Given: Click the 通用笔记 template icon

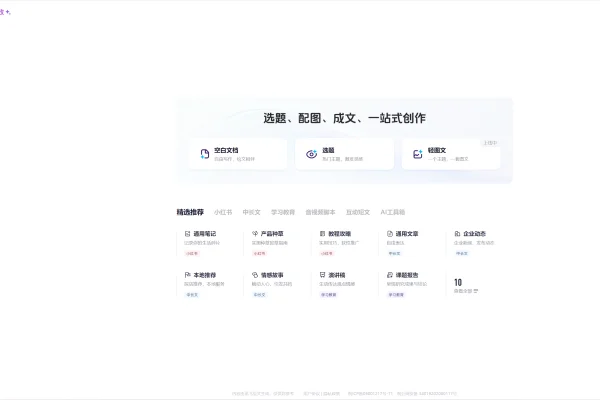Looking at the screenshot, I should (188, 233).
